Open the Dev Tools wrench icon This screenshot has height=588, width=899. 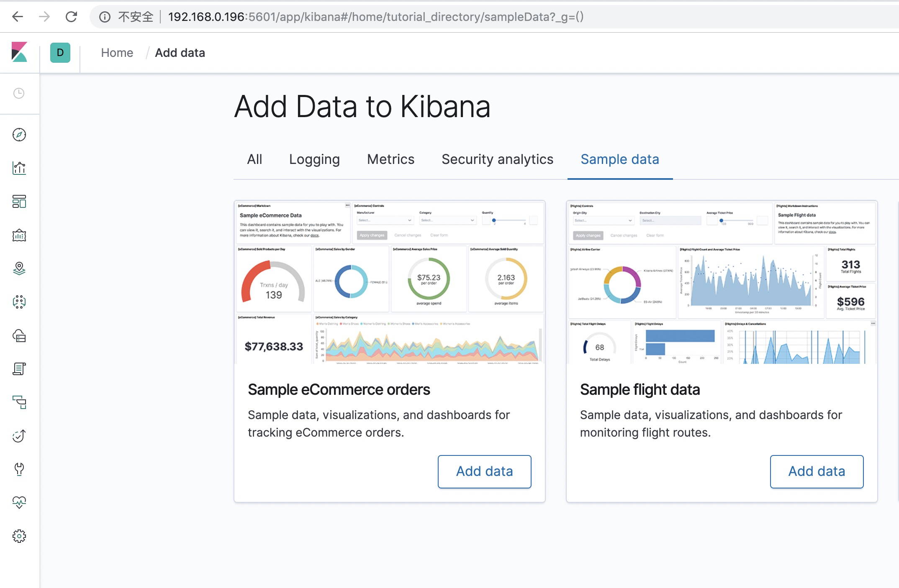click(19, 469)
